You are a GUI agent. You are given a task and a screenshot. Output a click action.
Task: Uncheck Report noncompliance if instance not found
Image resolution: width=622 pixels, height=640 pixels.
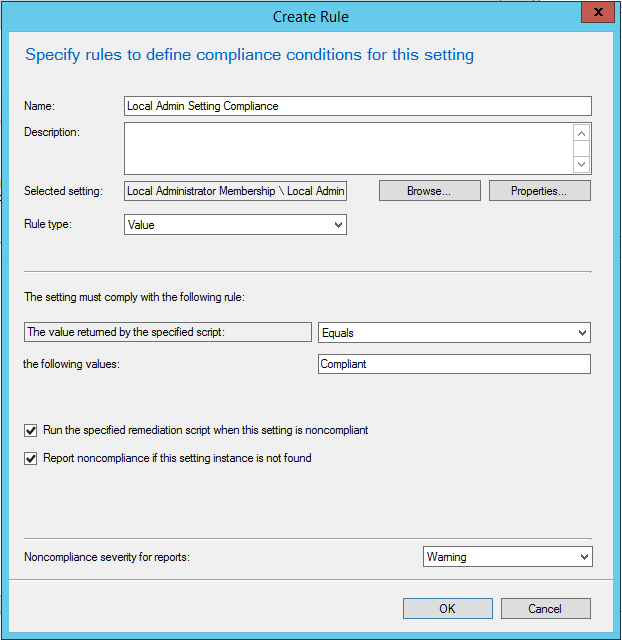[x=31, y=459]
